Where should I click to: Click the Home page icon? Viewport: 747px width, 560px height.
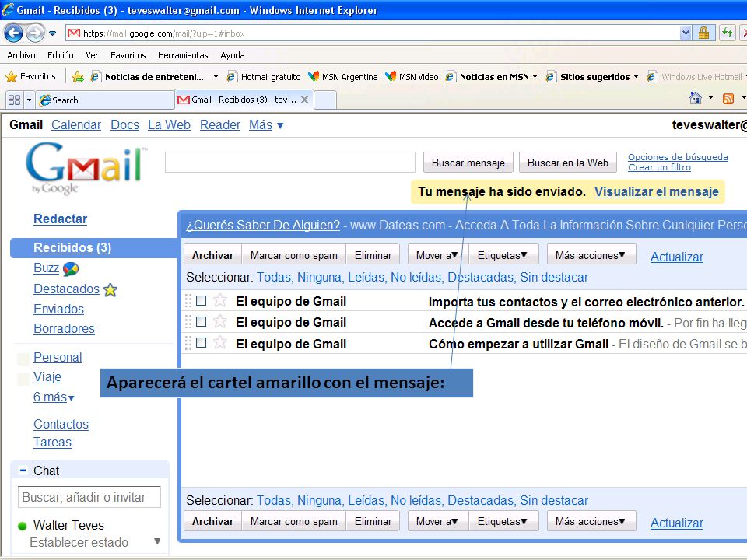696,98
